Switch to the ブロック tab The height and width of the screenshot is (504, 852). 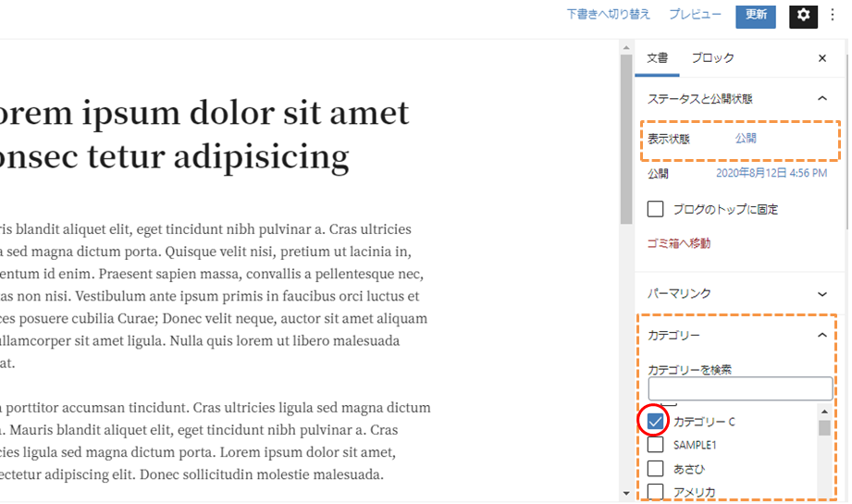712,58
